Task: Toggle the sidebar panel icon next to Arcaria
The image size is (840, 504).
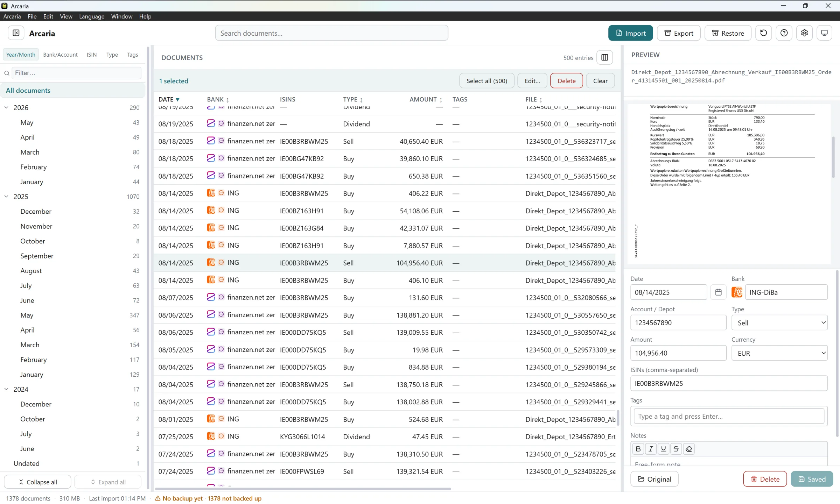Action: tap(16, 33)
